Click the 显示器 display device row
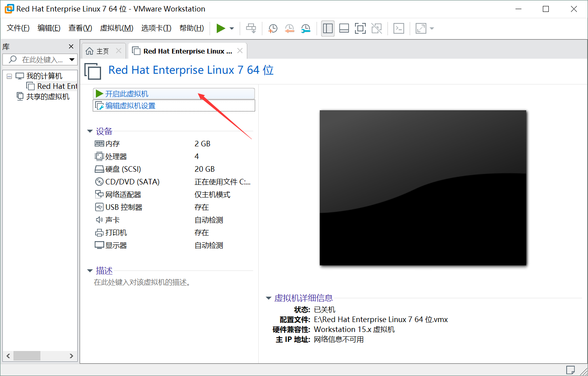 [x=174, y=245]
